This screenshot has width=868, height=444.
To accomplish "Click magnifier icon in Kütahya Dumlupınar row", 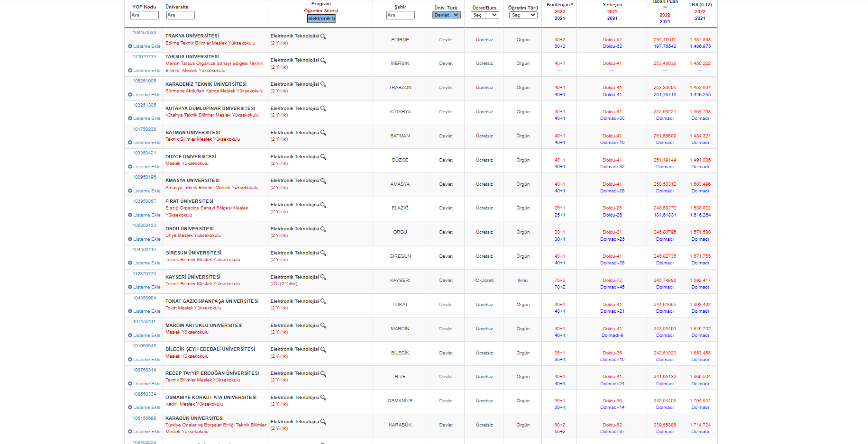I will pyautogui.click(x=323, y=109).
